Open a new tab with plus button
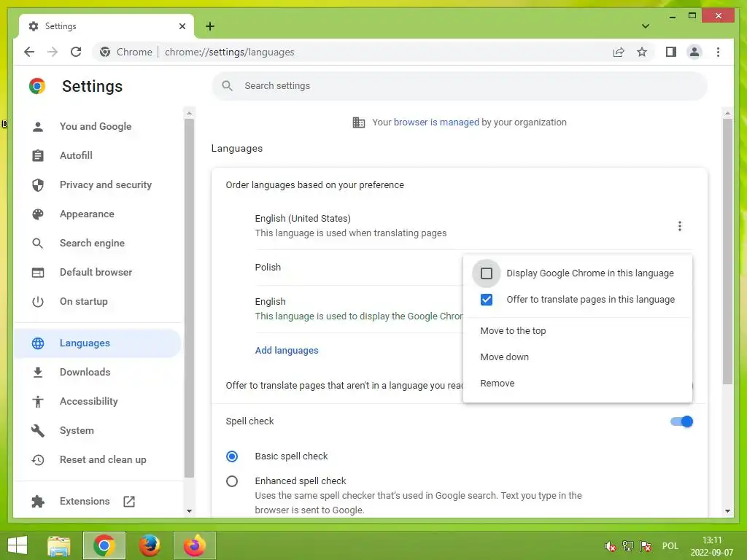747x560 pixels. click(x=210, y=26)
